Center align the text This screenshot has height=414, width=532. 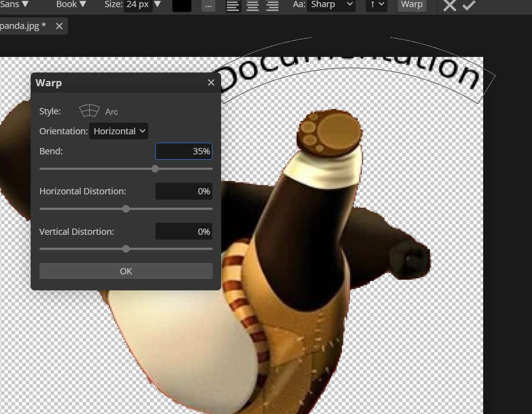[252, 6]
